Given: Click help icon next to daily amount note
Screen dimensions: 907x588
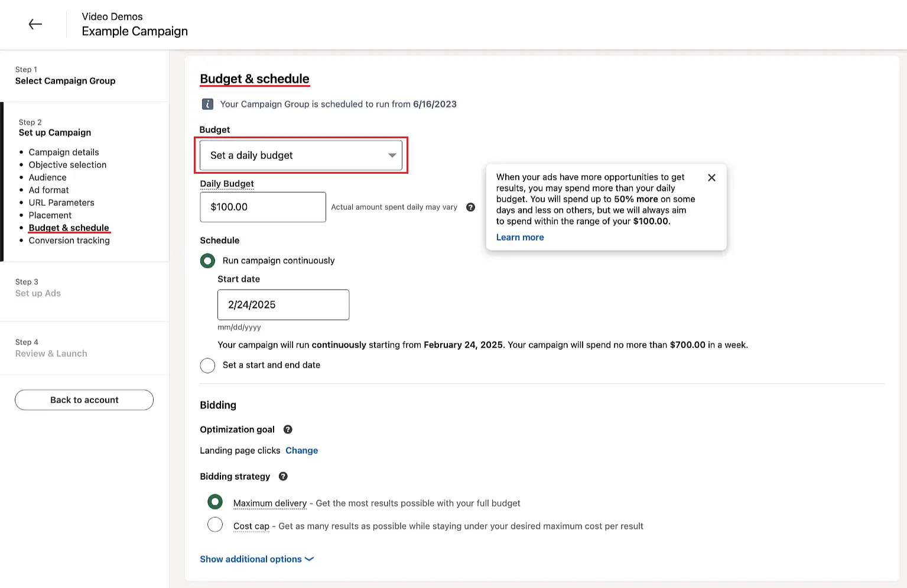Looking at the screenshot, I should 470,207.
